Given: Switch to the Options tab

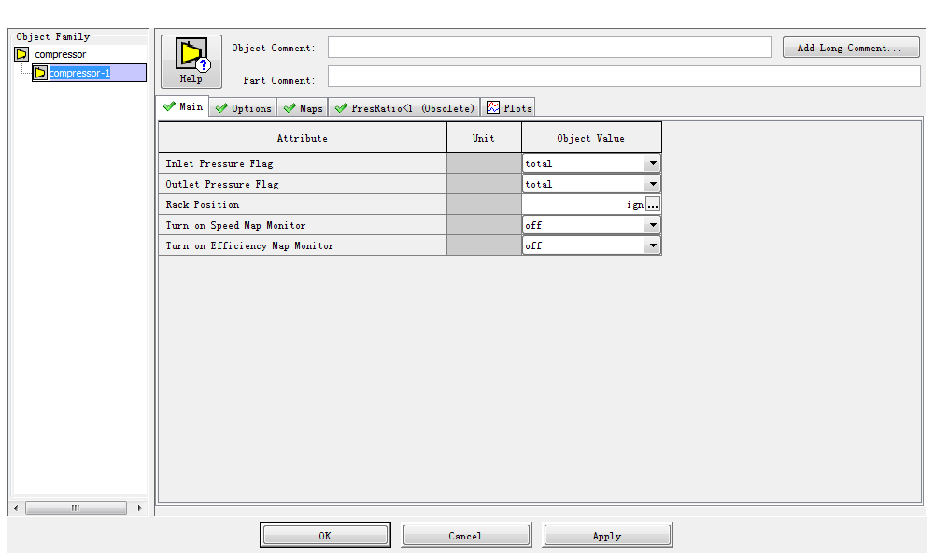Looking at the screenshot, I should point(243,108).
